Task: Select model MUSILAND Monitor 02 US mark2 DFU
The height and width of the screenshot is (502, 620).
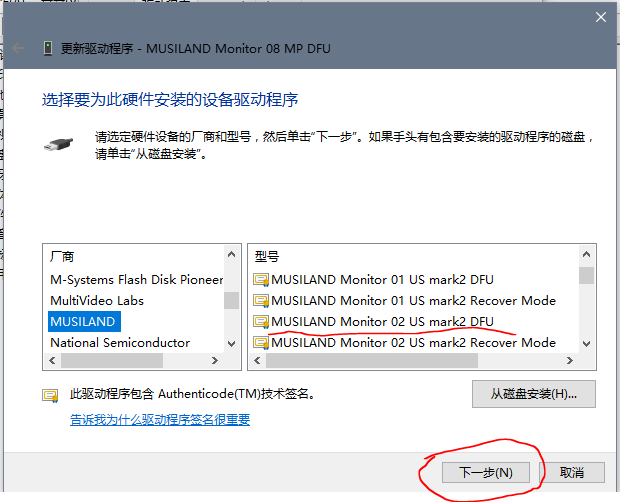Action: pos(382,322)
